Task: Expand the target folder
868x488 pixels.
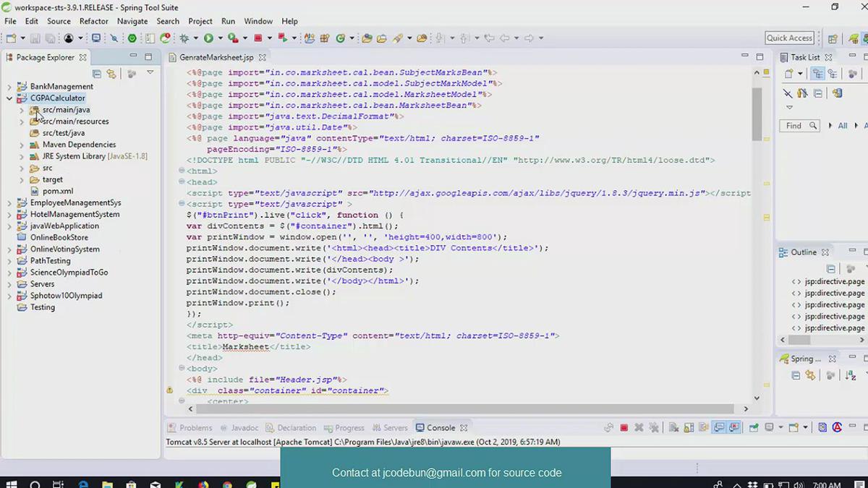Action: (x=22, y=179)
